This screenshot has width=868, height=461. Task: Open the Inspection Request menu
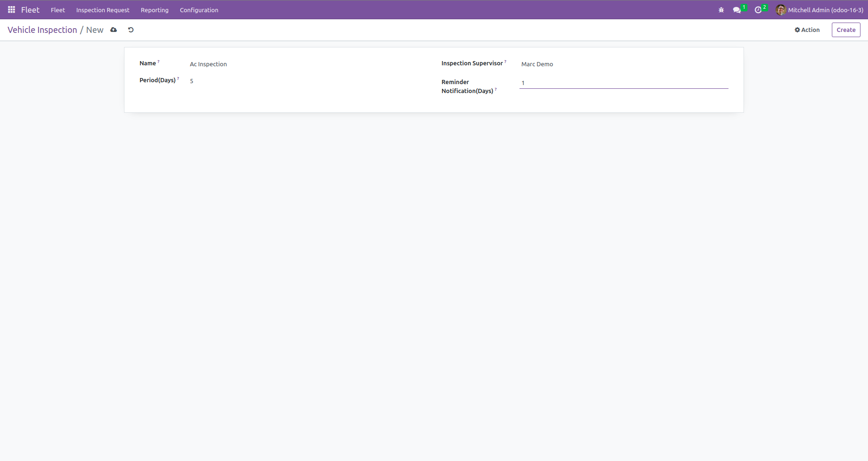[103, 10]
